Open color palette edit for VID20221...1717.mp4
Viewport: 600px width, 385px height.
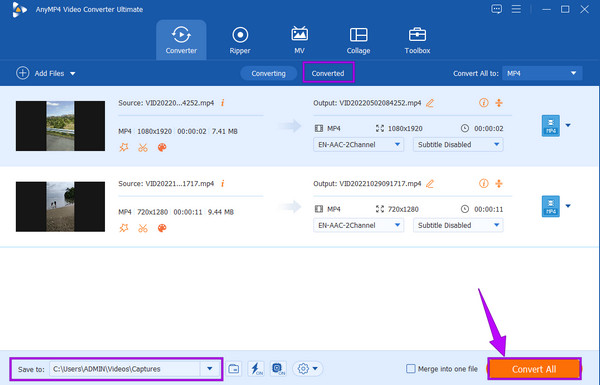point(162,228)
